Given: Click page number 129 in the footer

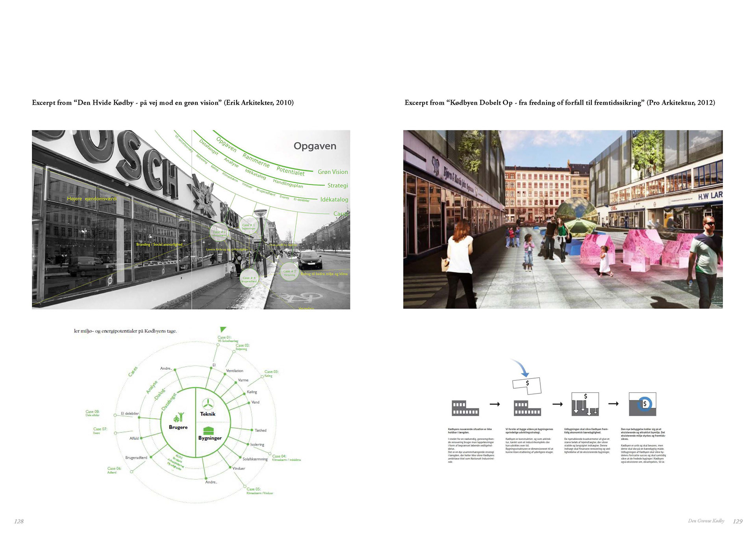Looking at the screenshot, I should pos(737,521).
